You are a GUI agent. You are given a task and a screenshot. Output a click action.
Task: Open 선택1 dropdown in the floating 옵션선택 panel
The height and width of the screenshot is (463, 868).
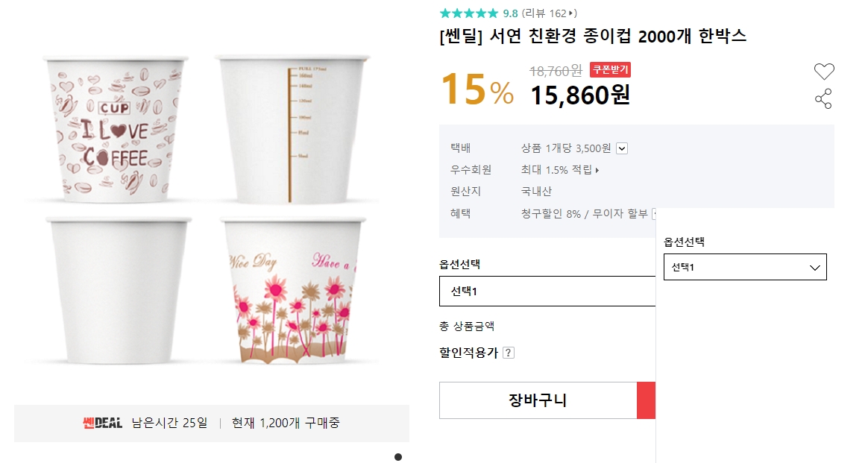click(744, 266)
